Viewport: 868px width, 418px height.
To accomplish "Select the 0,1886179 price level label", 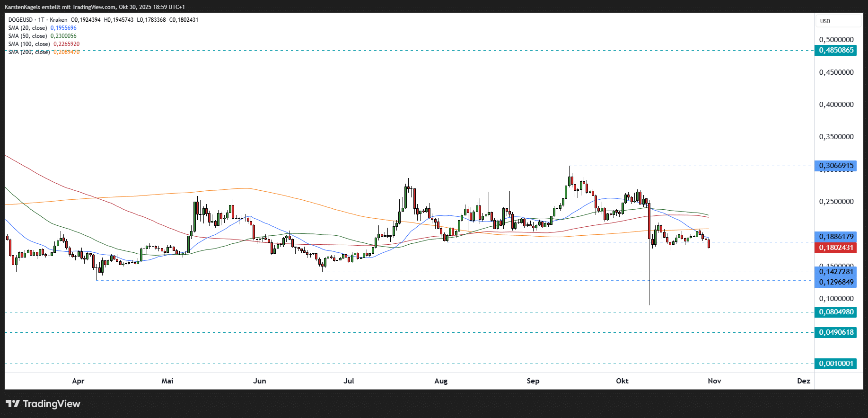I will pos(836,237).
